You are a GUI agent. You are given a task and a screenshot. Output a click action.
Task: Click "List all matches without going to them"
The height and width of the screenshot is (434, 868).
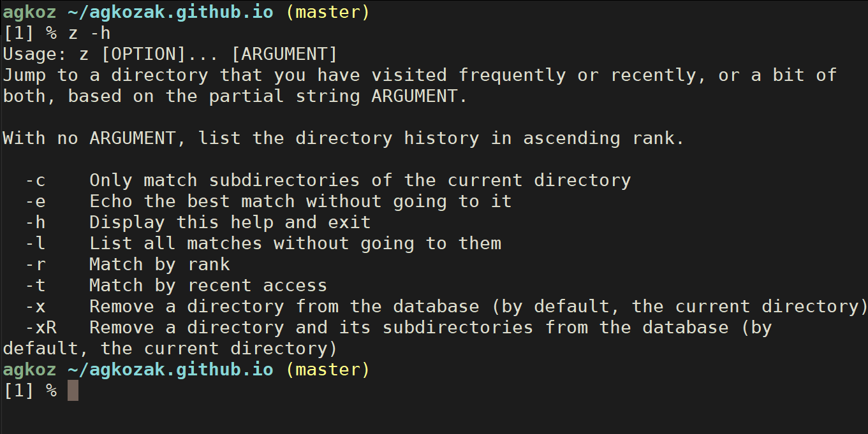[x=295, y=243]
